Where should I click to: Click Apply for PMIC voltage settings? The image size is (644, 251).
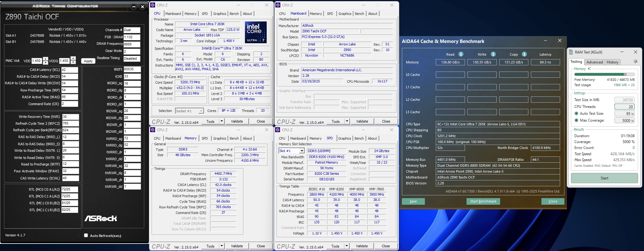click(x=88, y=61)
